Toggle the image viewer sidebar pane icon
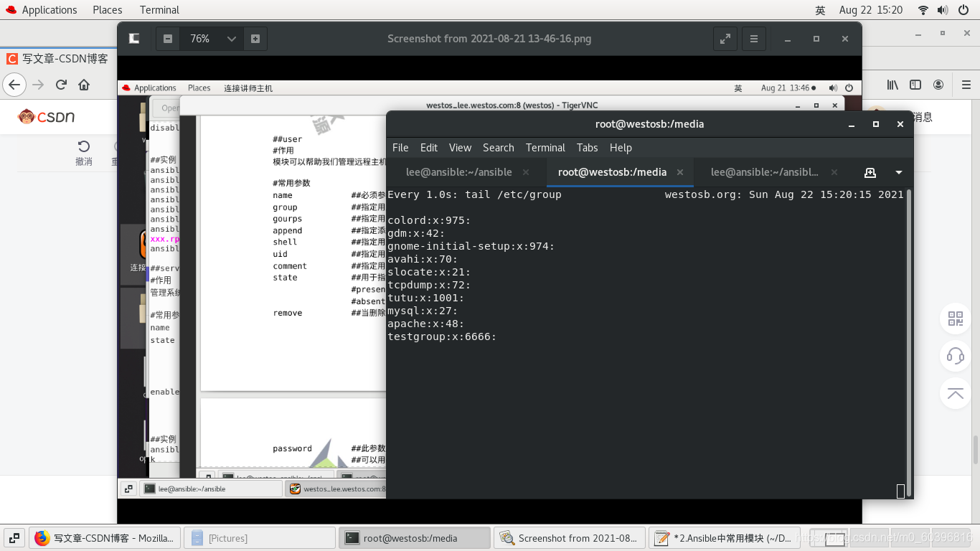The height and width of the screenshot is (551, 980). tap(134, 39)
